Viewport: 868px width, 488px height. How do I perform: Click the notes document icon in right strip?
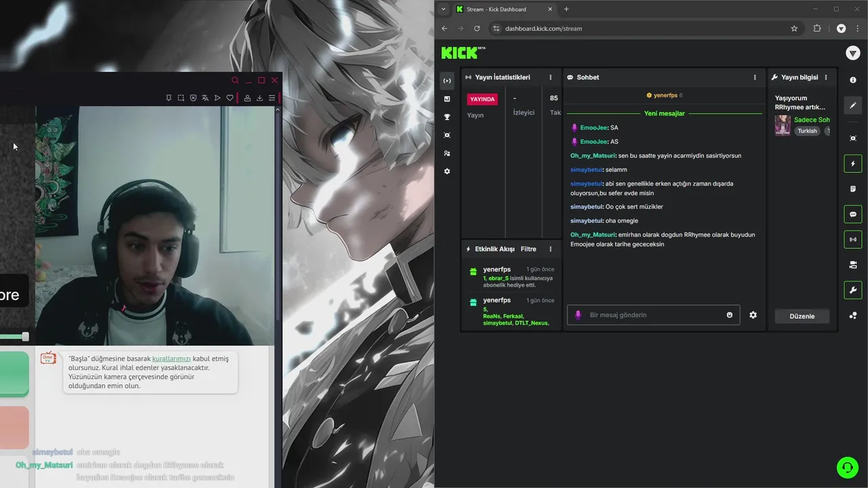(x=853, y=189)
